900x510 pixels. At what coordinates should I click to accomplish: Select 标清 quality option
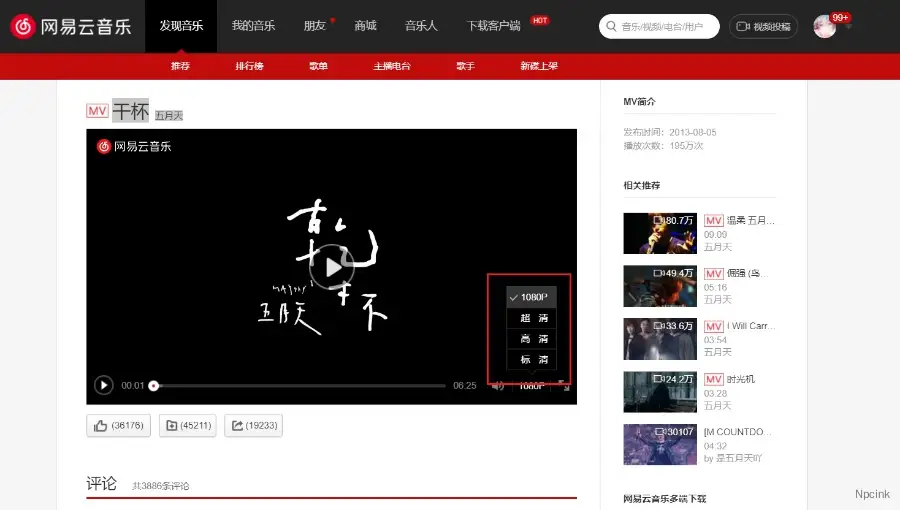532,359
